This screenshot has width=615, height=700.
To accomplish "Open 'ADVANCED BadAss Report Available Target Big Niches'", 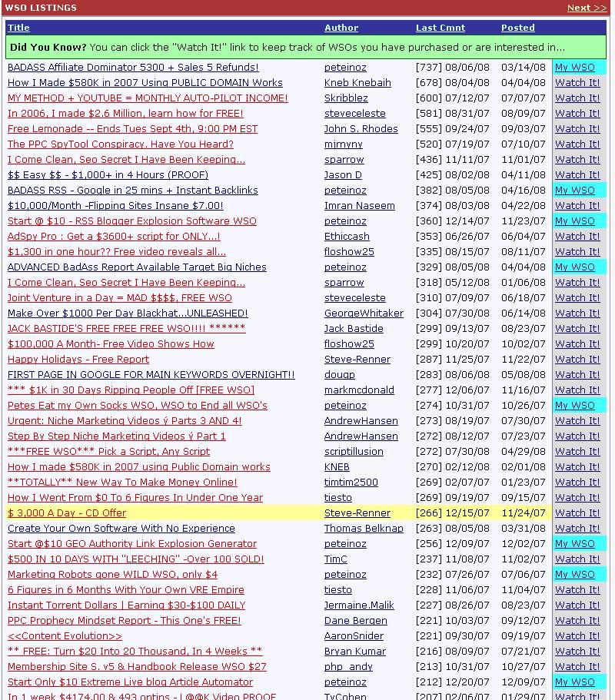I will pos(137,267).
